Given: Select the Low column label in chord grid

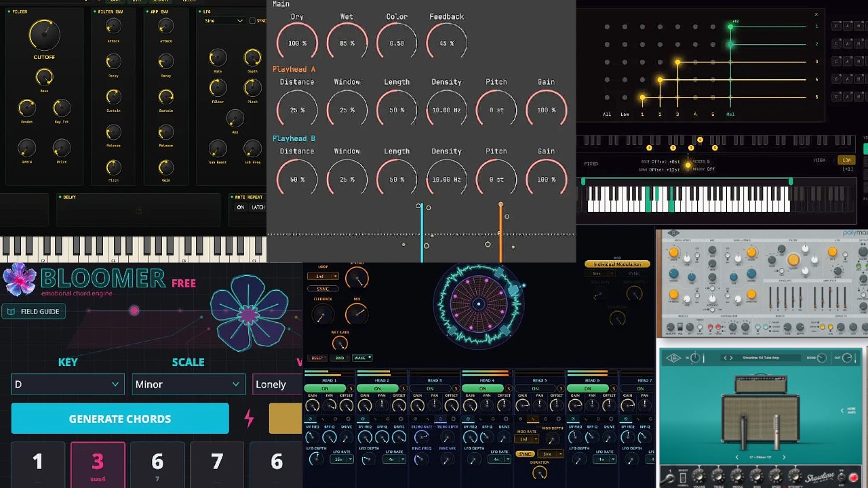Looking at the screenshot, I should tap(625, 115).
